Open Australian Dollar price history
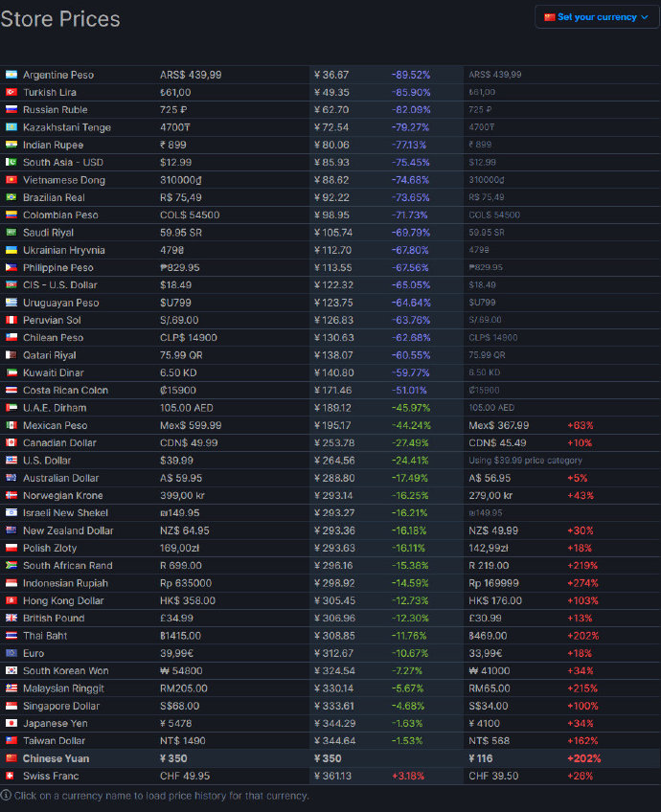 59,478
